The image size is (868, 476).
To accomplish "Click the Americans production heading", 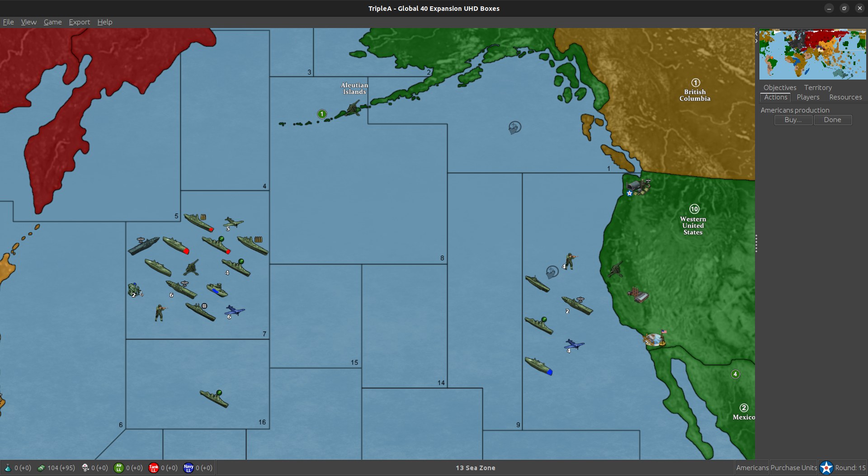I will (795, 110).
